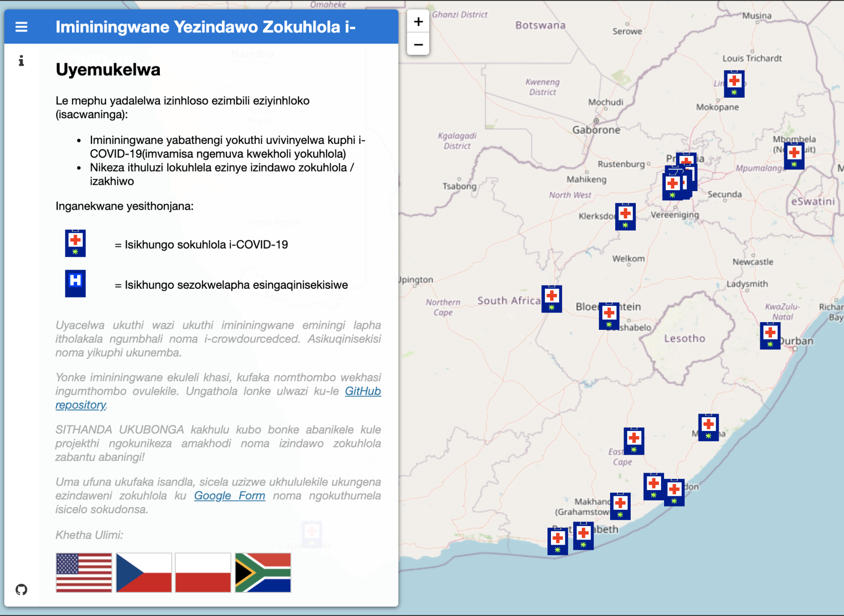Click the Ladysmith town label
Screen dimensions: 844x616
pyautogui.click(x=747, y=284)
